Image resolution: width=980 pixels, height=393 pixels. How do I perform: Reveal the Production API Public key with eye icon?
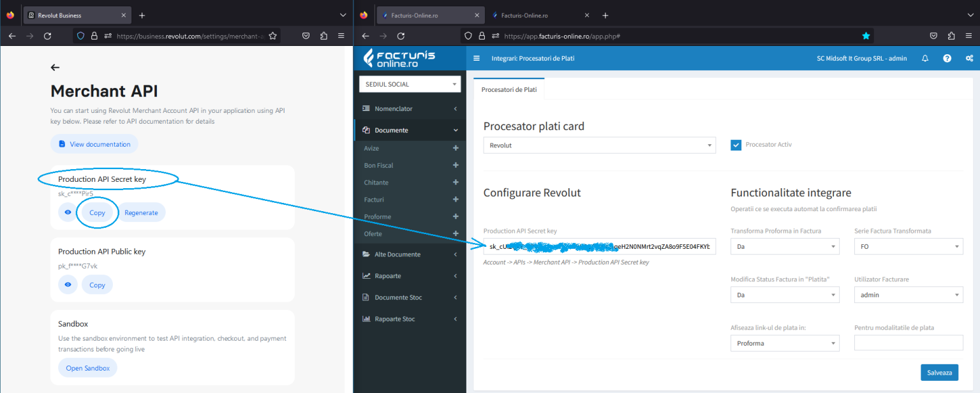(x=68, y=285)
